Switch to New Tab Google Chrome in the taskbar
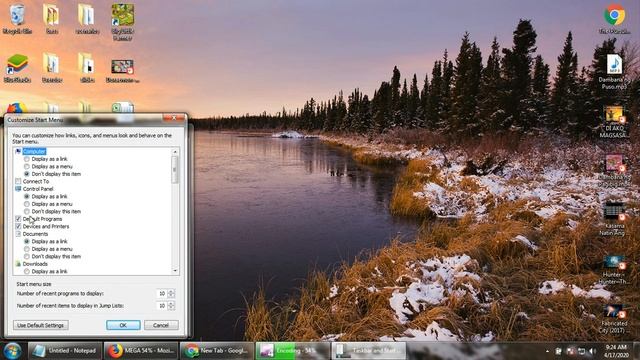Image resolution: width=640 pixels, height=360 pixels. pos(216,351)
